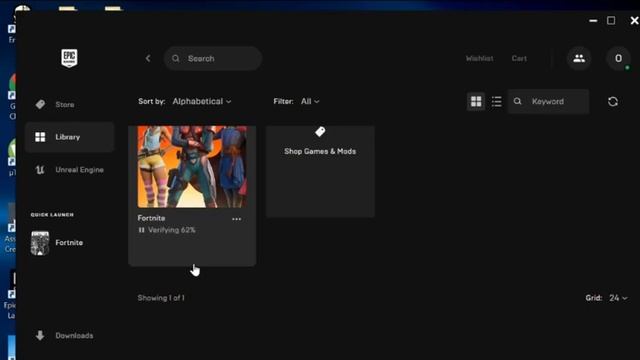640x360 pixels.
Task: Click the Fortnite title text
Action: 151,218
